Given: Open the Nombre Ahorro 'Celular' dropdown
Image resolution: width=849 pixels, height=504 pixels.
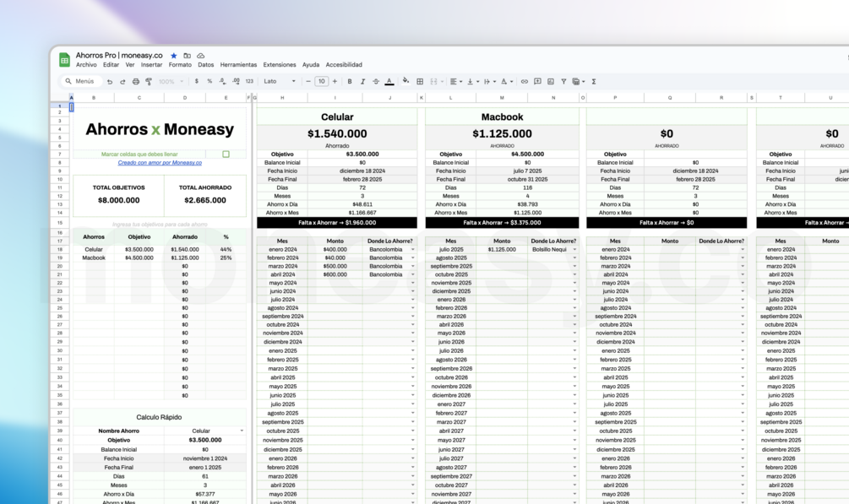Looking at the screenshot, I should coord(242,431).
